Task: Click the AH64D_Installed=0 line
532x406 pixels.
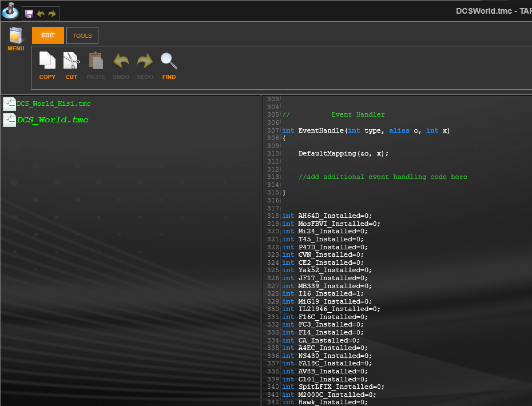Action: [327, 216]
